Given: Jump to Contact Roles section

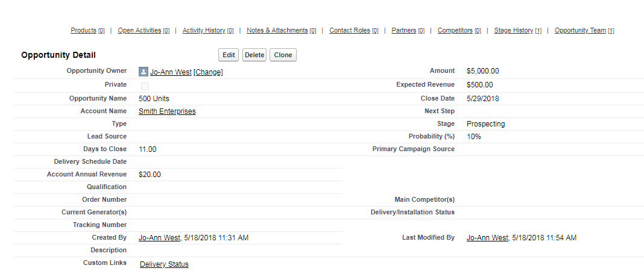Looking at the screenshot, I should point(350,30).
